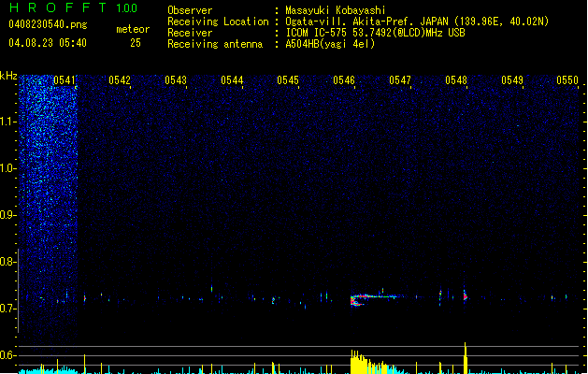Click the 0549 time marker
This screenshot has height=374, width=588.
(x=512, y=80)
